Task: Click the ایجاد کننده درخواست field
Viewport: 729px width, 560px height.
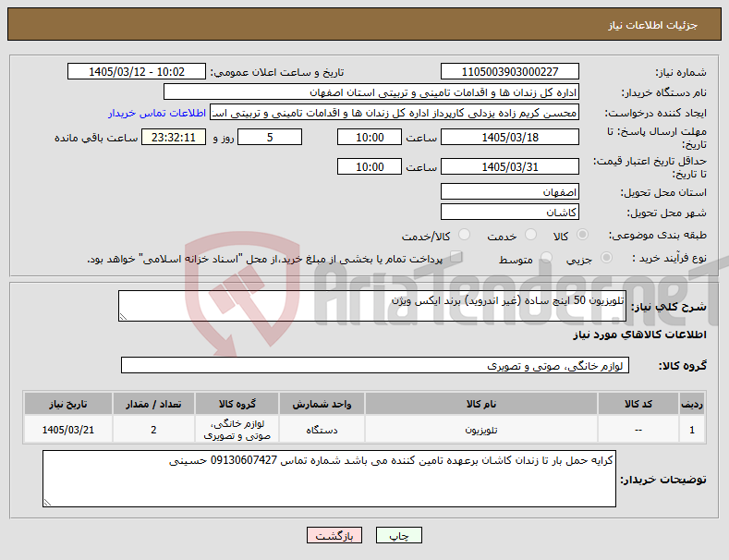Action: [395, 113]
